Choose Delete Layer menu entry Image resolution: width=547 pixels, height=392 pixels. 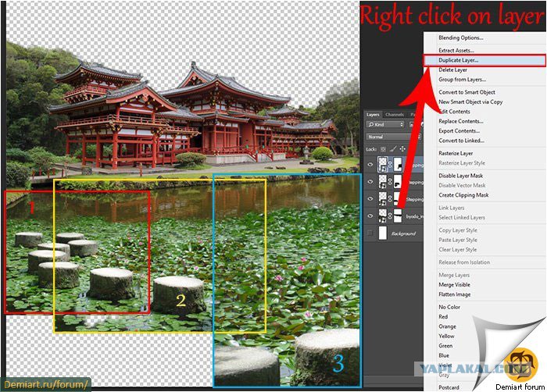452,69
